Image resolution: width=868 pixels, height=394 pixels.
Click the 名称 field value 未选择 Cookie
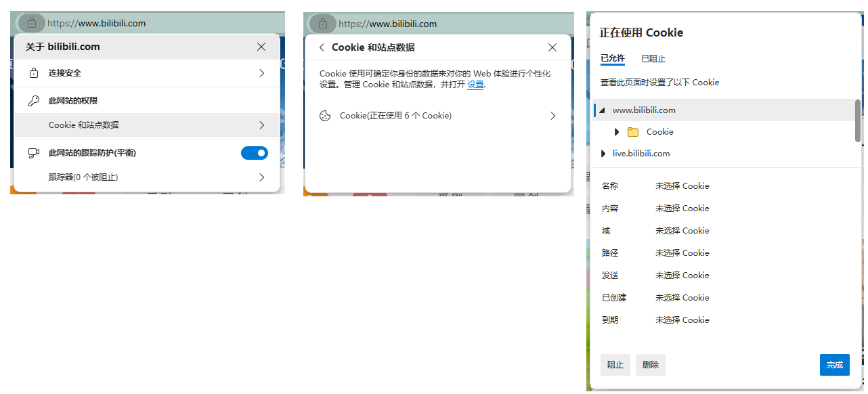click(682, 186)
